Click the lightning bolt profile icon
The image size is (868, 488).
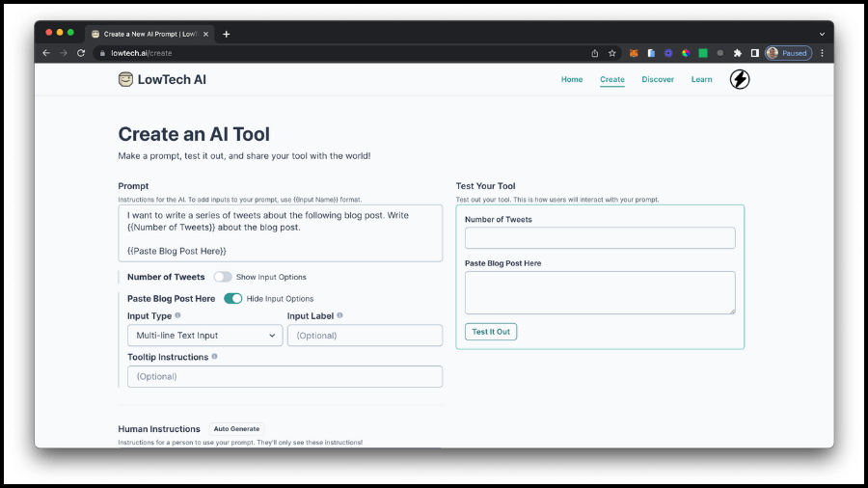click(x=740, y=79)
